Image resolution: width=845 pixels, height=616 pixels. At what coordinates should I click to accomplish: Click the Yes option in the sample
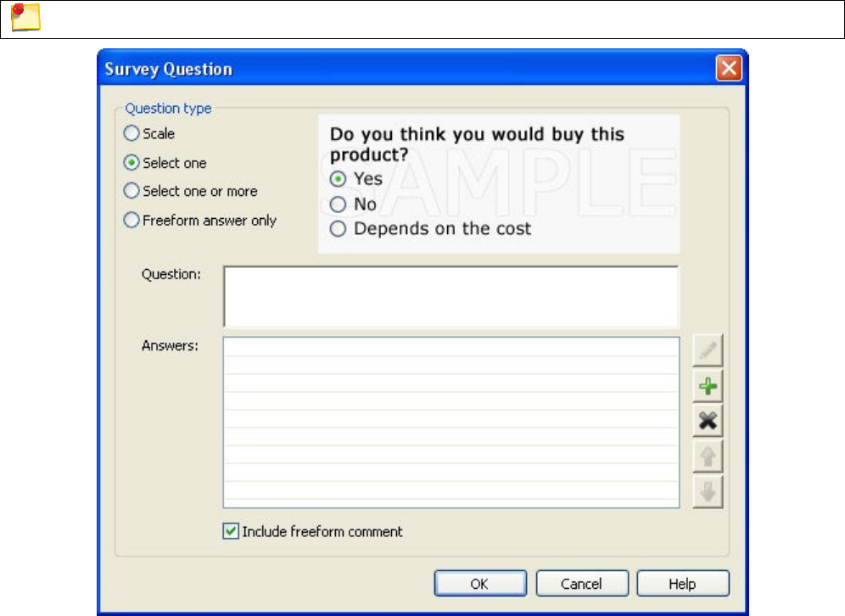tap(339, 179)
